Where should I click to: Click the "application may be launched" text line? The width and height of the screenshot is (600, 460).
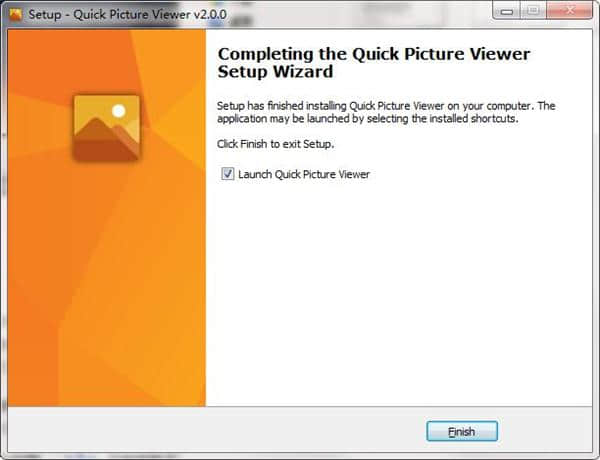point(368,119)
